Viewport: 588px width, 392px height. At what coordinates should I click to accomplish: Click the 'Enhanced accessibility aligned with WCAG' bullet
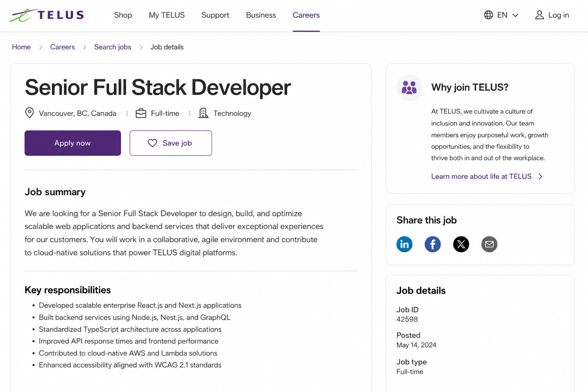coord(130,365)
